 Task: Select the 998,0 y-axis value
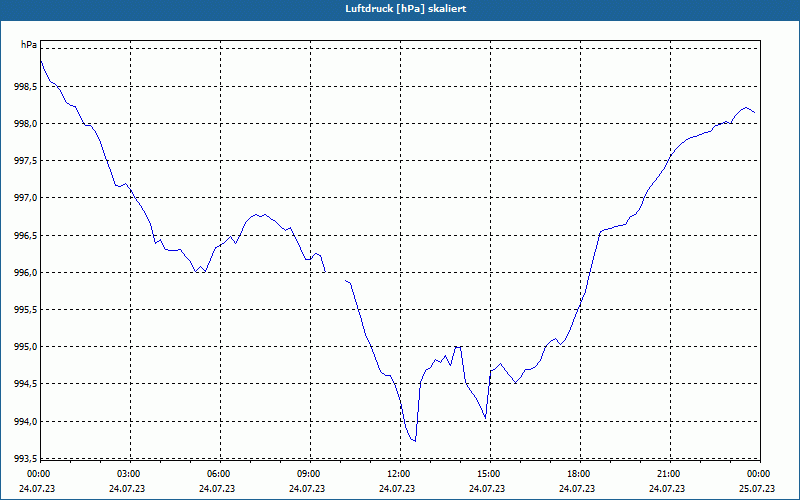coord(25,124)
